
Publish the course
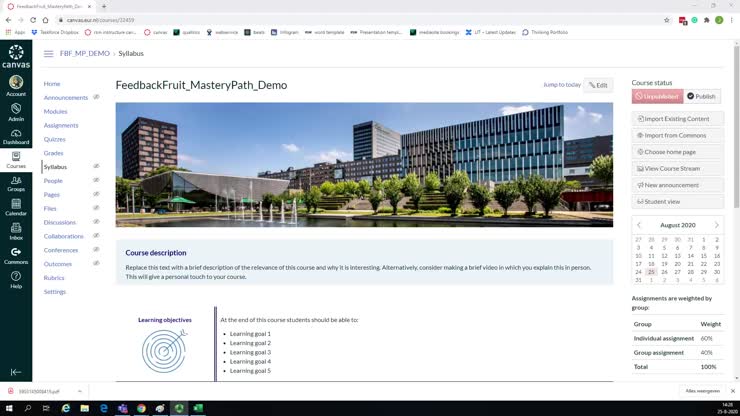701,96
